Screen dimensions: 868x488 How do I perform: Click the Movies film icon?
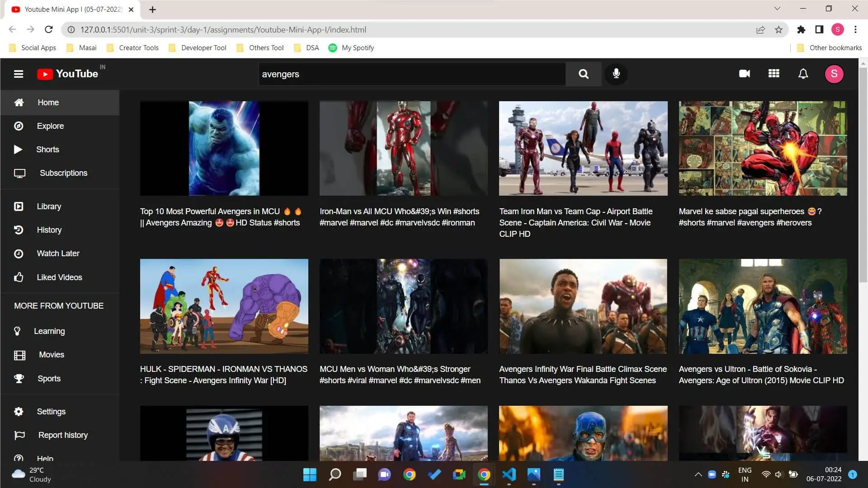pos(19,355)
